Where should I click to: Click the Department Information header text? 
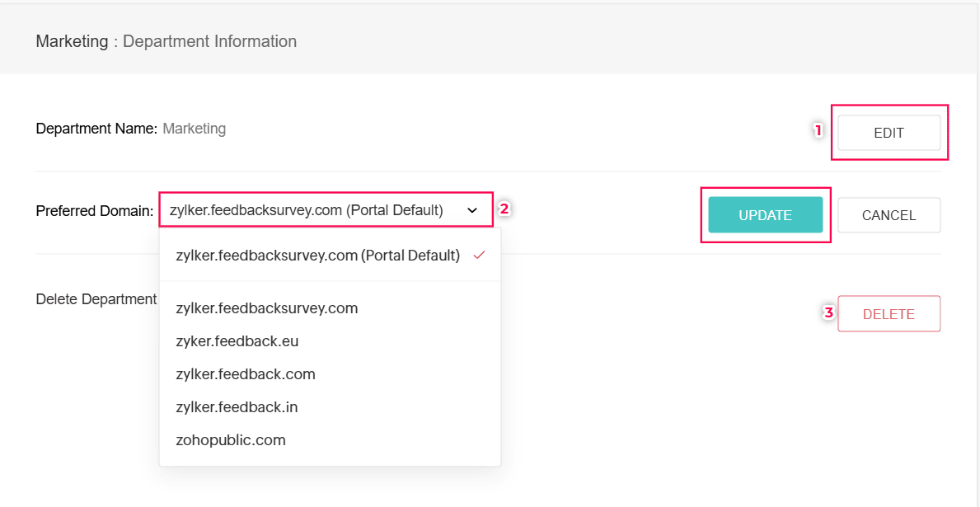[x=209, y=41]
